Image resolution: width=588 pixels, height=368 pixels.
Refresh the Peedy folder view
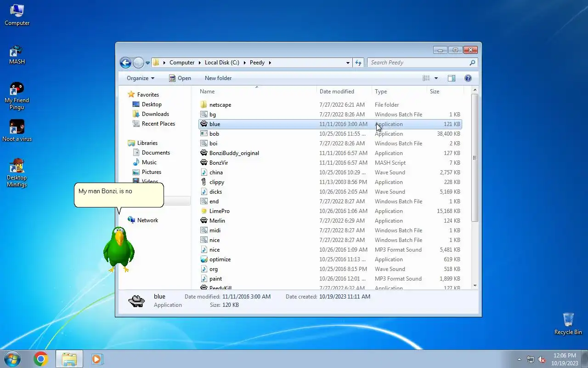click(358, 63)
